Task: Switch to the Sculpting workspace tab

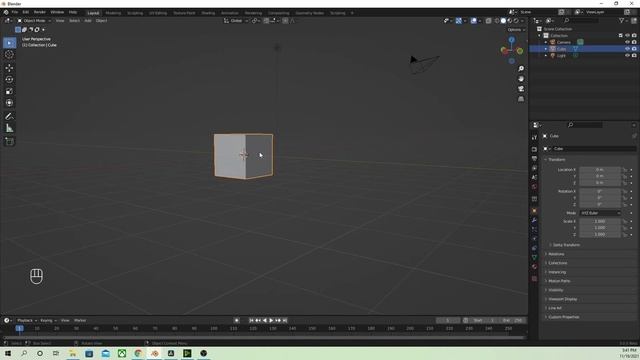Action: tap(135, 13)
